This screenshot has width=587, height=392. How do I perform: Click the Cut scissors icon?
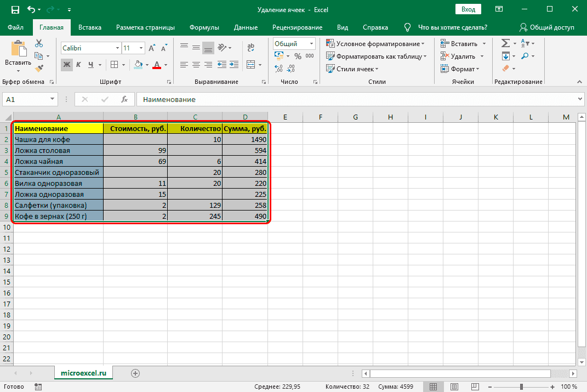pyautogui.click(x=39, y=43)
